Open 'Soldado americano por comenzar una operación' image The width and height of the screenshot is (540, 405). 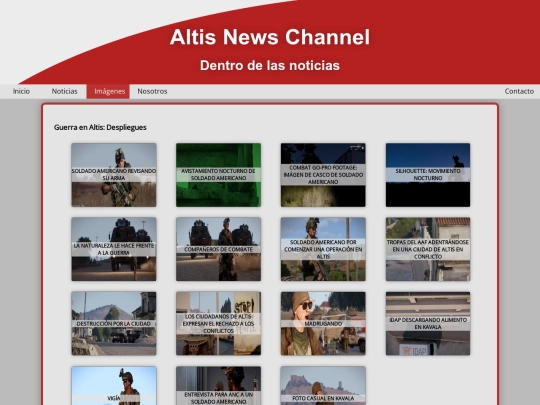pyautogui.click(x=323, y=249)
